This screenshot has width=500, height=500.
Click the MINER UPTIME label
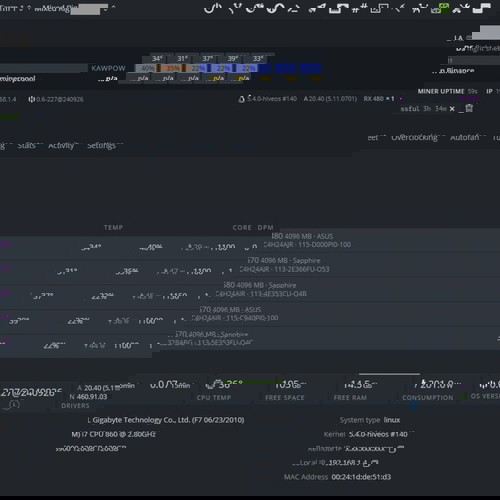441,91
